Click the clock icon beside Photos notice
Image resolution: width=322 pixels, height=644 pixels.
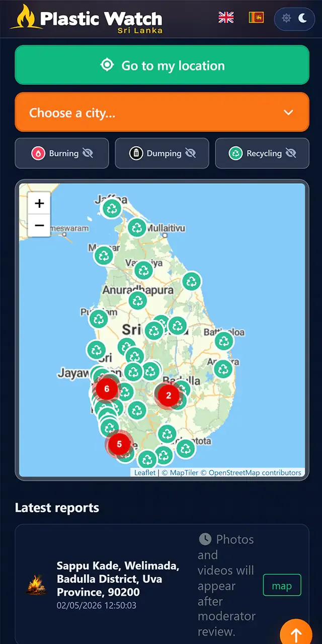205,539
